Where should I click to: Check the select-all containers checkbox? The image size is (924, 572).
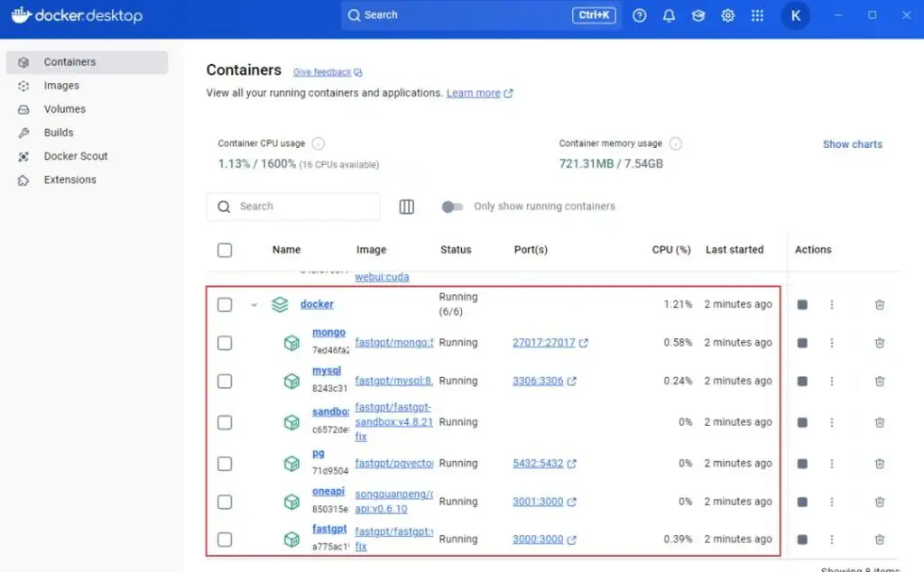click(x=224, y=250)
